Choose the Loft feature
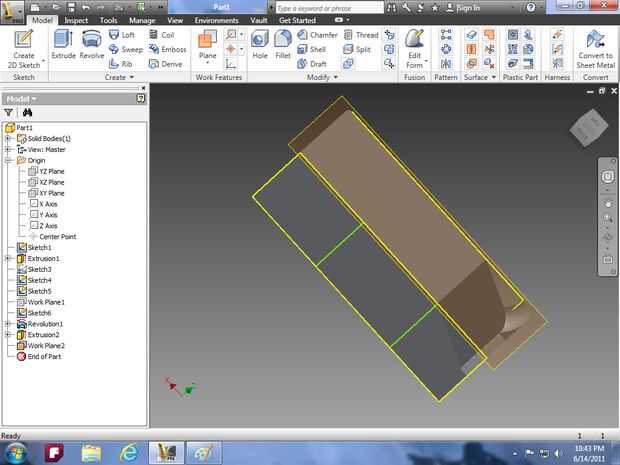This screenshot has height=465, width=620. pos(122,35)
